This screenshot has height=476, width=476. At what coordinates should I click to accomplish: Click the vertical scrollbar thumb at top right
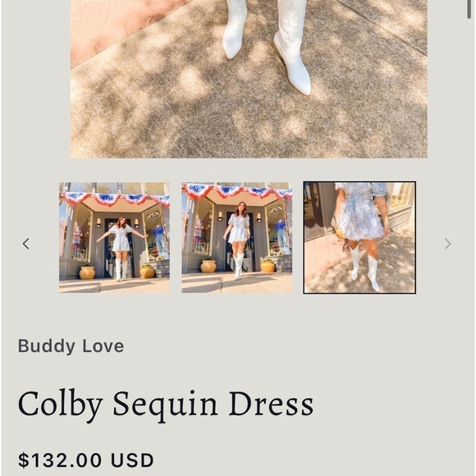pos(469,9)
